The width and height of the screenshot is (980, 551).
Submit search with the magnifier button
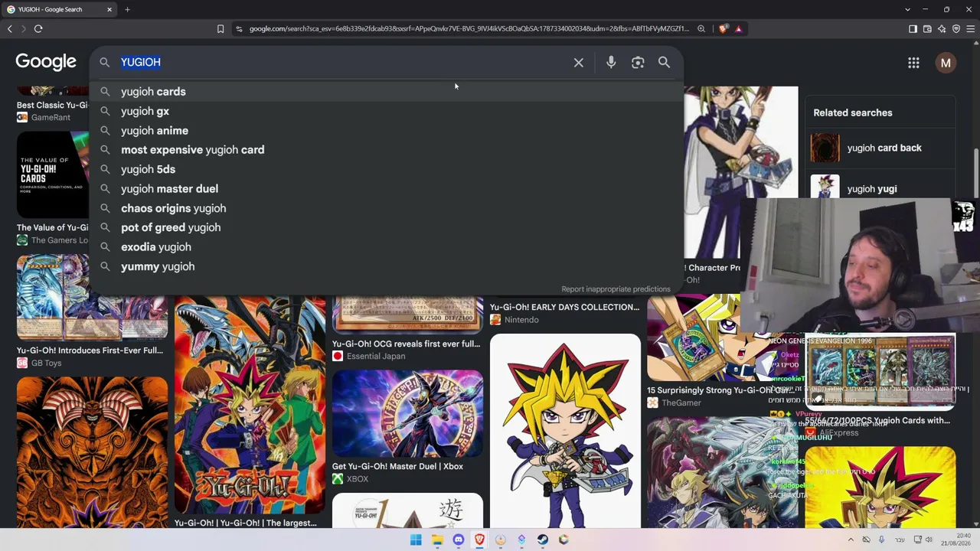664,63
